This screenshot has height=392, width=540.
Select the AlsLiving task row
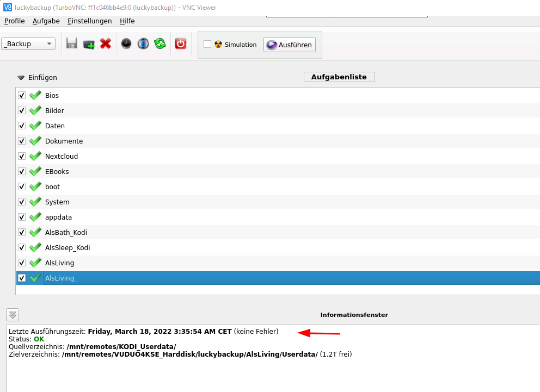coord(278,263)
